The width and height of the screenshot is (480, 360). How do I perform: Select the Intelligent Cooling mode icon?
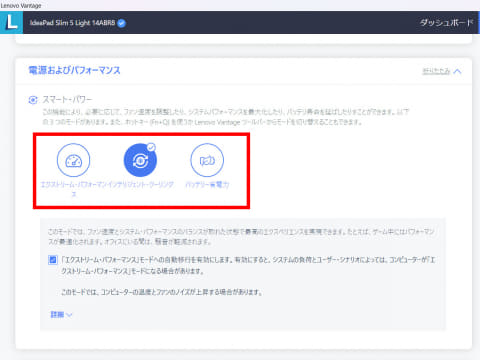click(x=140, y=160)
